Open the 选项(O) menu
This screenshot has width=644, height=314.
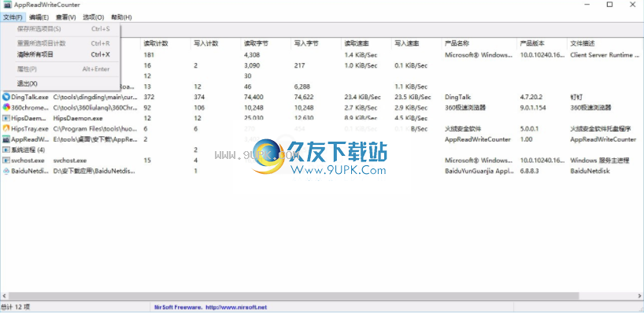click(x=93, y=17)
